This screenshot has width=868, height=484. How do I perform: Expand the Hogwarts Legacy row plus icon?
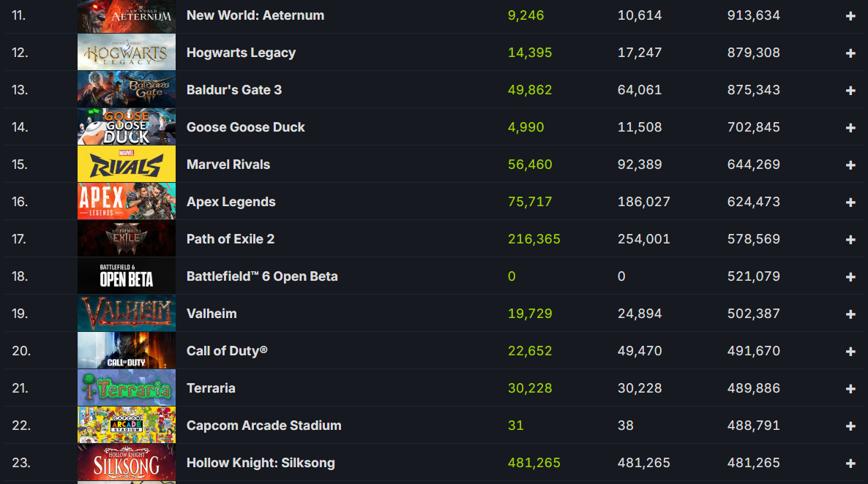coord(850,53)
